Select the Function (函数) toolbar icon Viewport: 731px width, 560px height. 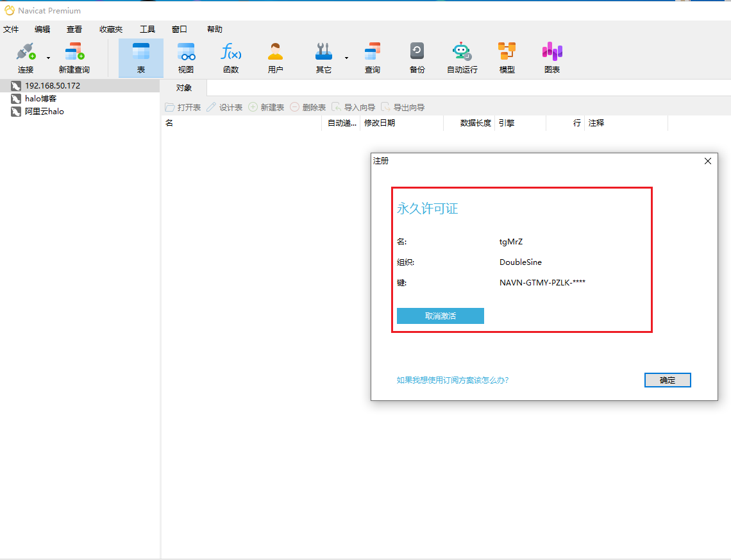pos(231,58)
